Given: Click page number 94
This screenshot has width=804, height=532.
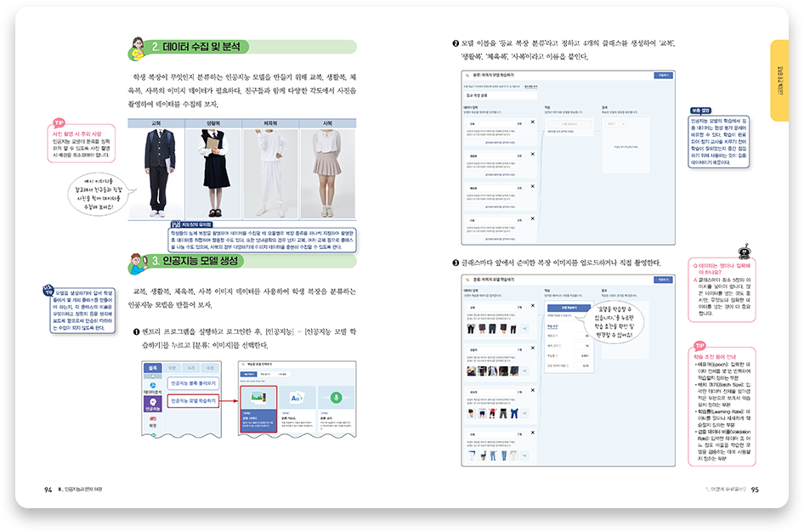Looking at the screenshot, I should pyautogui.click(x=48, y=490).
